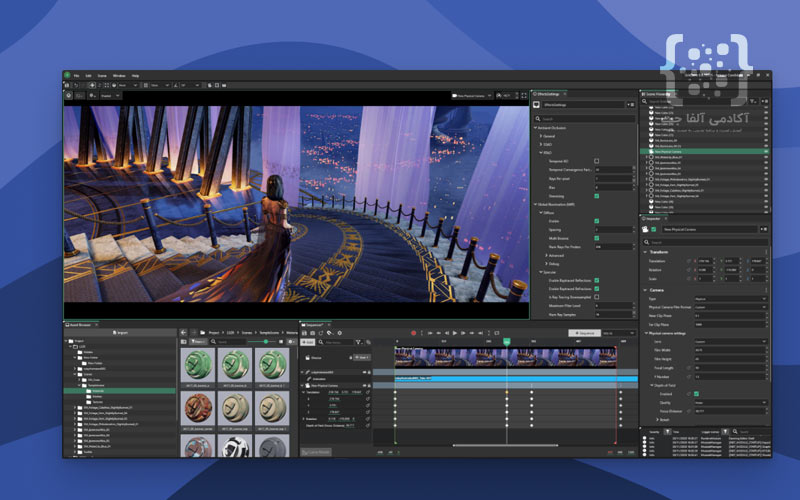Click the undo arrow in top toolbar
This screenshot has height=500, width=800.
tap(76, 85)
